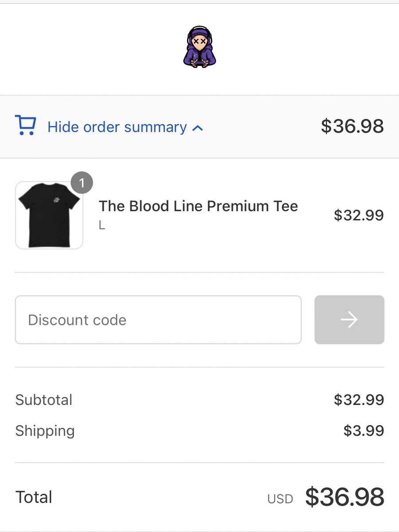Click the $36.98 header total amount

(x=352, y=126)
